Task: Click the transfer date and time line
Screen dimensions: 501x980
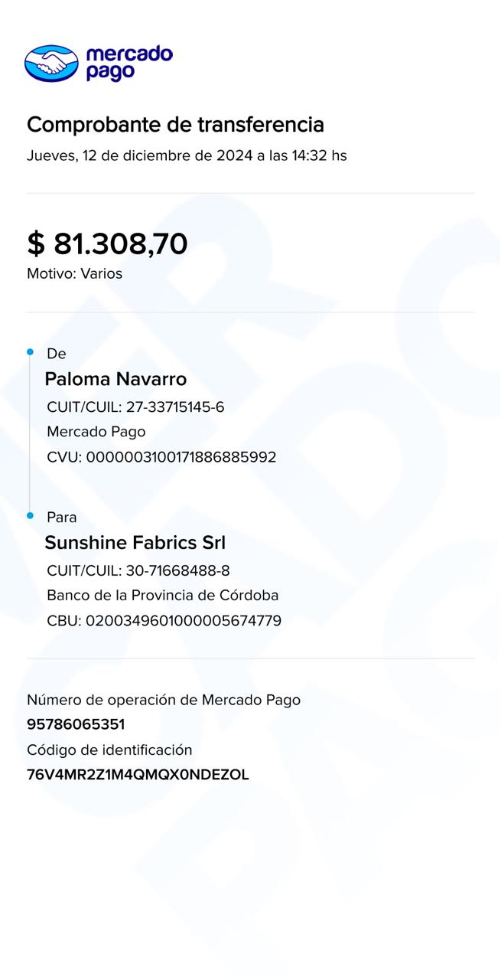Action: (187, 155)
